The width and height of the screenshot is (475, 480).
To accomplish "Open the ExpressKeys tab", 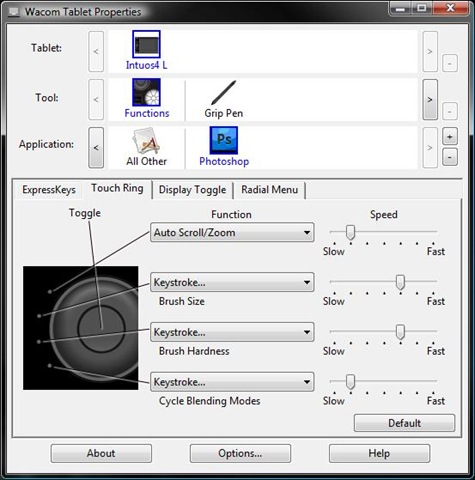I will pos(49,190).
